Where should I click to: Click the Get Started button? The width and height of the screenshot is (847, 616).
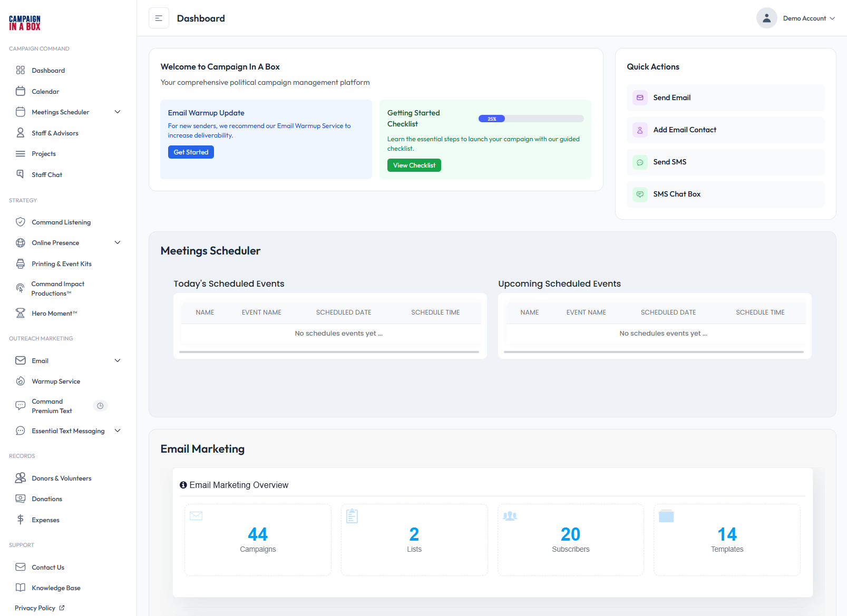(191, 152)
